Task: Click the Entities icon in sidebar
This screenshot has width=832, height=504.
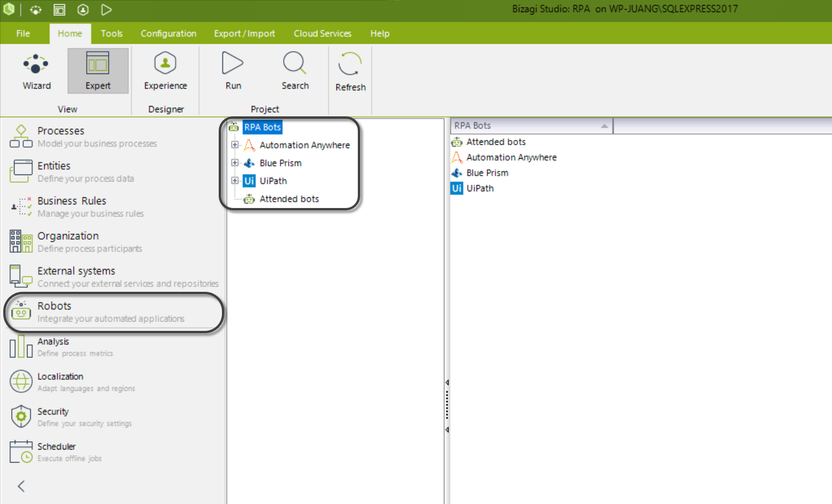Action: click(x=21, y=171)
